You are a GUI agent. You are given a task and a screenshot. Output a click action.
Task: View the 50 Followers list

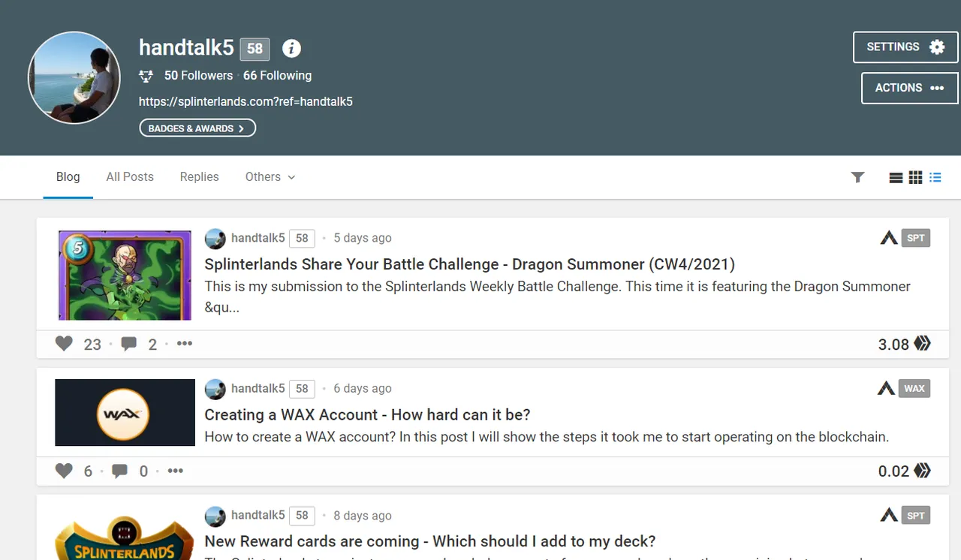pyautogui.click(x=199, y=76)
